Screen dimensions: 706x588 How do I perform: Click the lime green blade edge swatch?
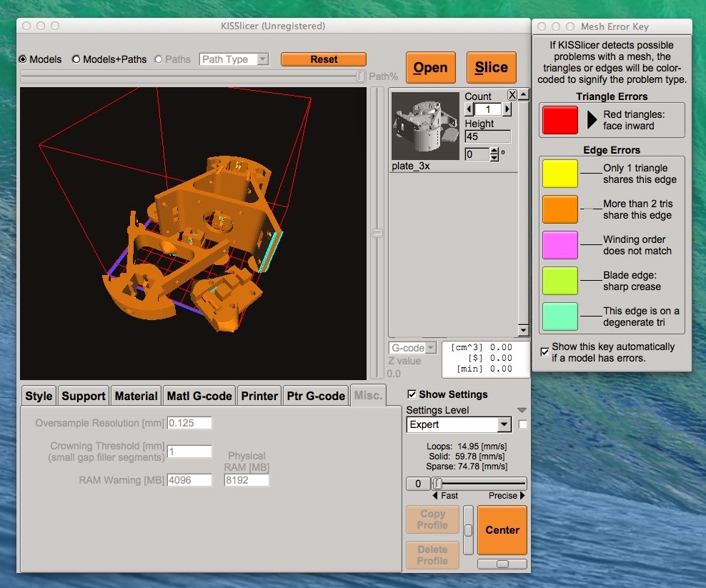[x=560, y=281]
